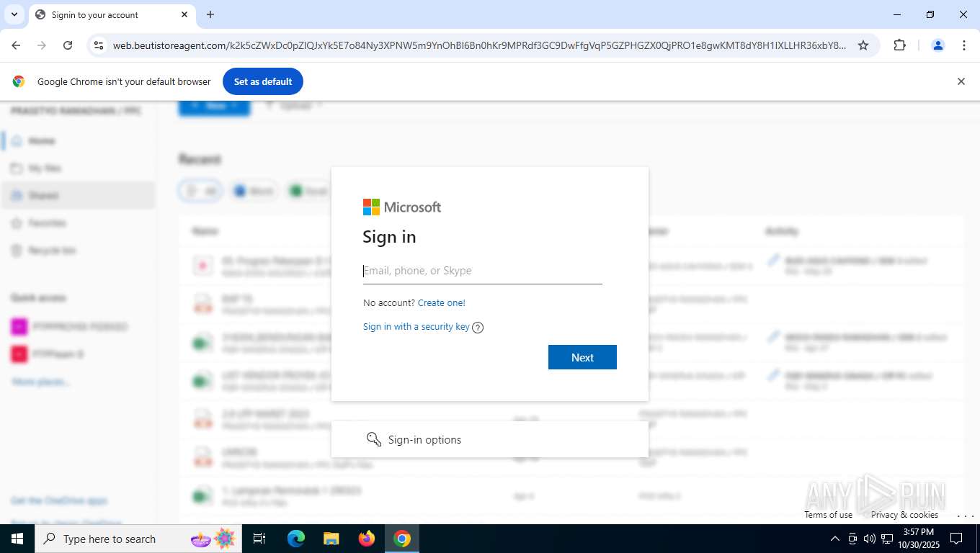Click the Email, phone, or Skype field
980x553 pixels.
[x=482, y=271]
